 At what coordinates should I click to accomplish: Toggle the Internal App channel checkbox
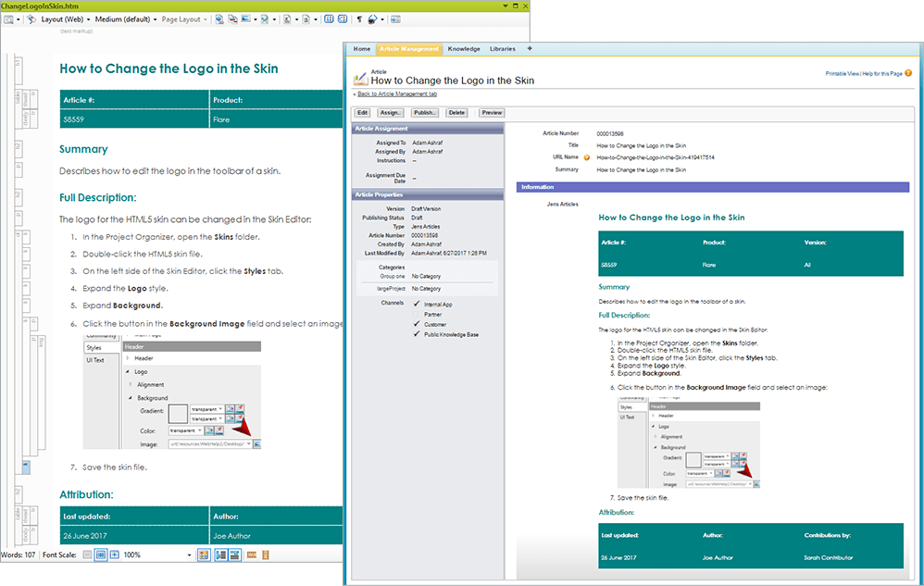pos(418,304)
